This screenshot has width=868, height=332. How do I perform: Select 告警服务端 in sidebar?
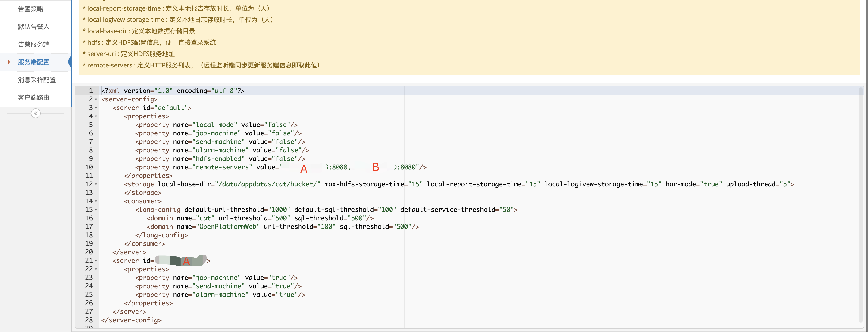click(34, 44)
